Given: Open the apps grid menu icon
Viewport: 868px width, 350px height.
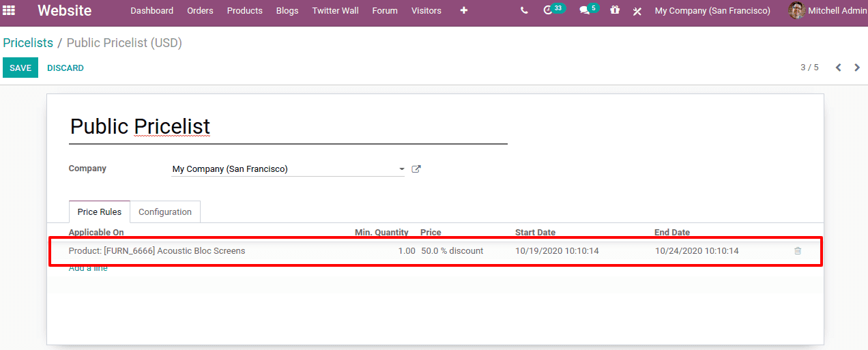Looking at the screenshot, I should tap(9, 10).
